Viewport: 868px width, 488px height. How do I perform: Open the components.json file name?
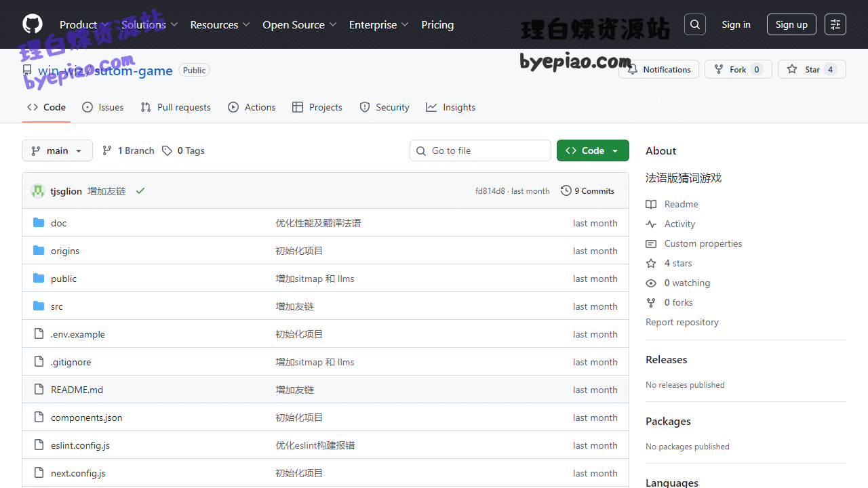click(x=87, y=418)
